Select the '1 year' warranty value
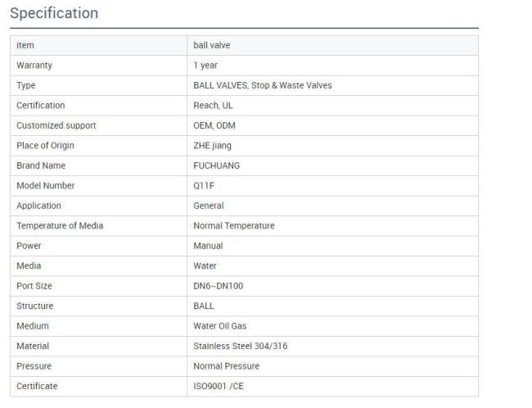Viewport: 532px width, 408px height. 205,66
